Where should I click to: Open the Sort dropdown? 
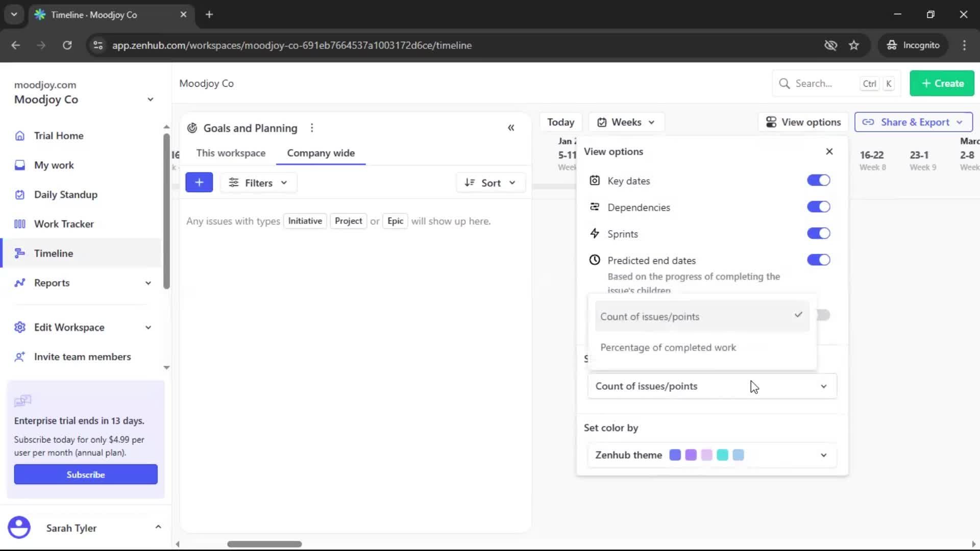(x=490, y=182)
